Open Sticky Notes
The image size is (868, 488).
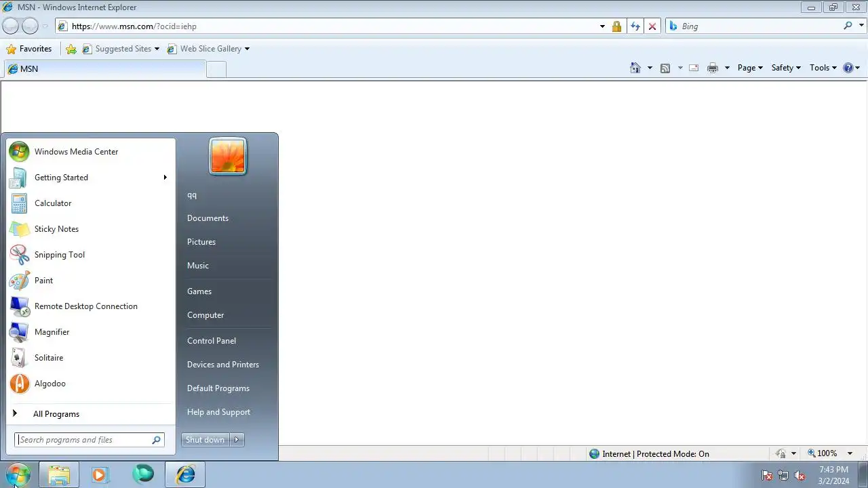click(x=90, y=229)
